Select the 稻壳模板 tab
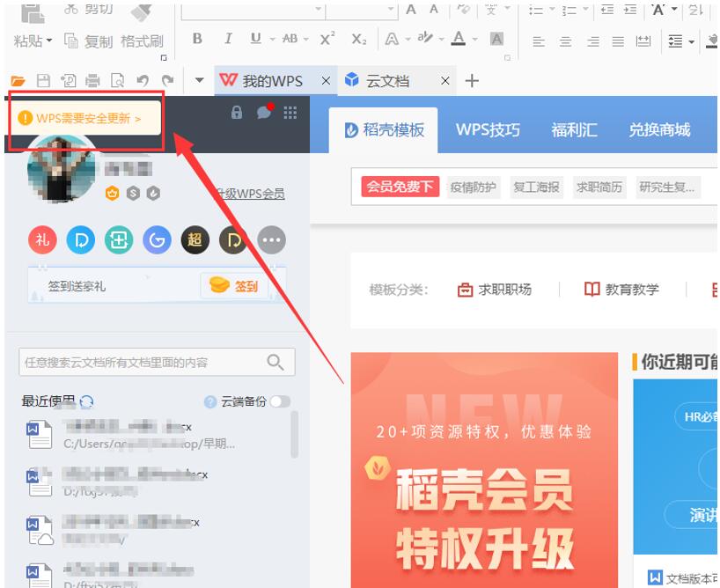This screenshot has height=588, width=720. pyautogui.click(x=384, y=130)
